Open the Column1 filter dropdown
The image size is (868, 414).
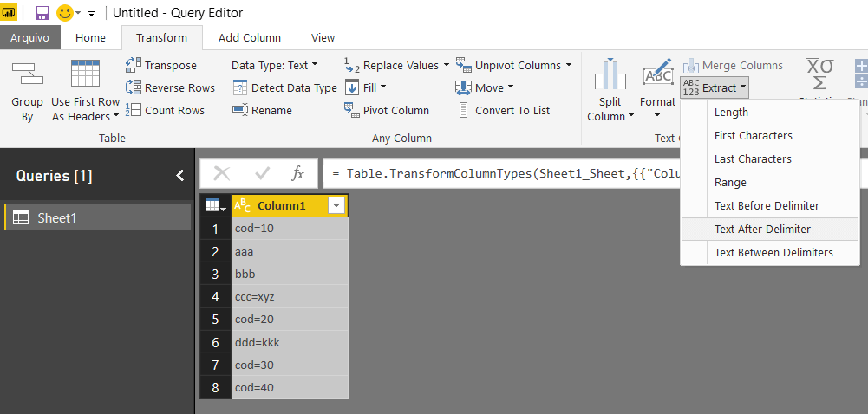pos(336,205)
